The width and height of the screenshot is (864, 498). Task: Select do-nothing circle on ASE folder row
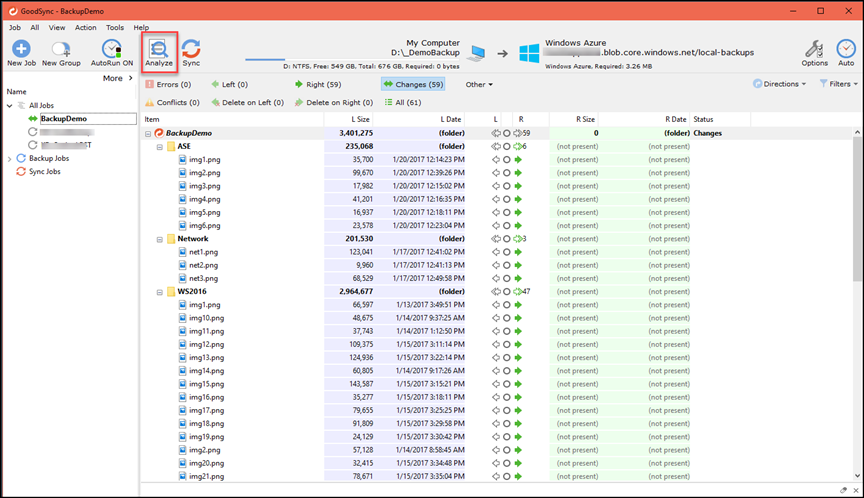click(507, 146)
